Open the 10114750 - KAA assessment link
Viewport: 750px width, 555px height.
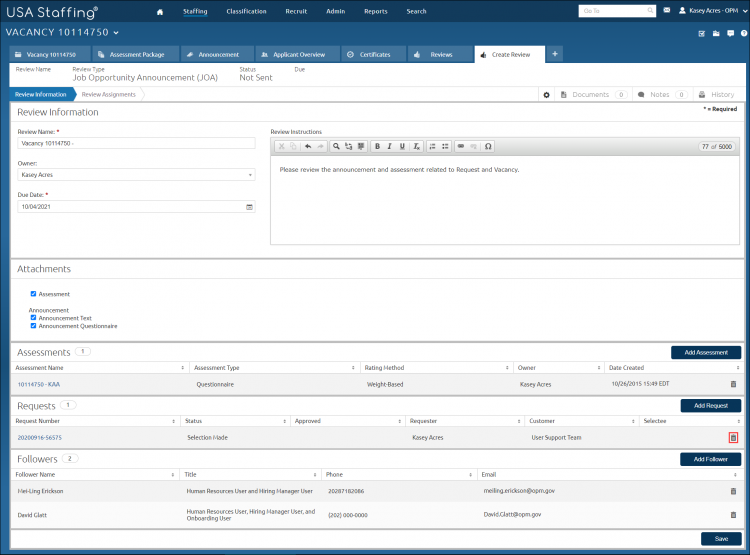coord(39,385)
